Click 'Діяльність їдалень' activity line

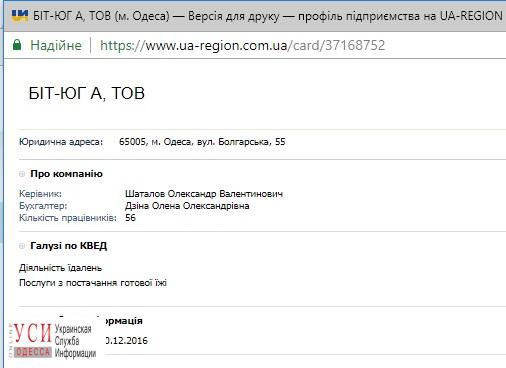coord(60,268)
